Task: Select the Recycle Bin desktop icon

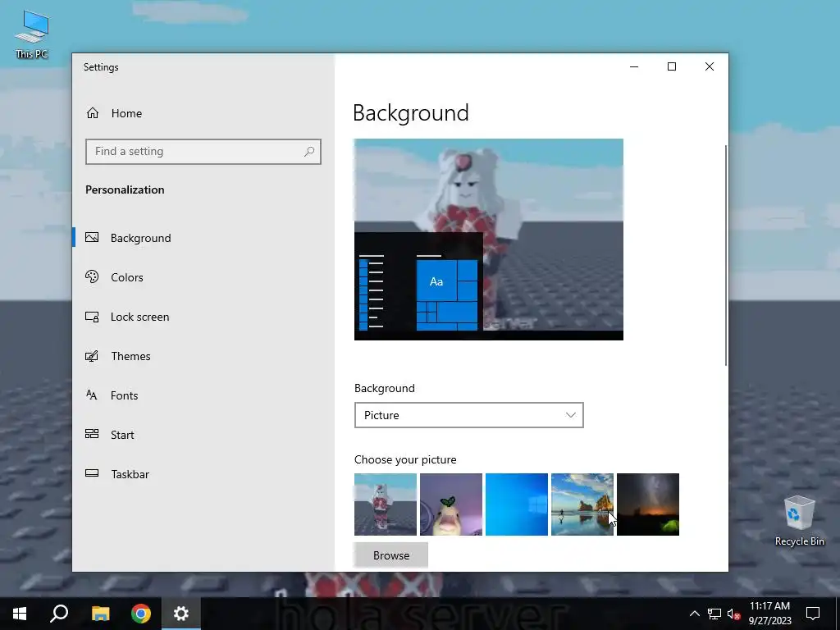Action: pyautogui.click(x=799, y=521)
